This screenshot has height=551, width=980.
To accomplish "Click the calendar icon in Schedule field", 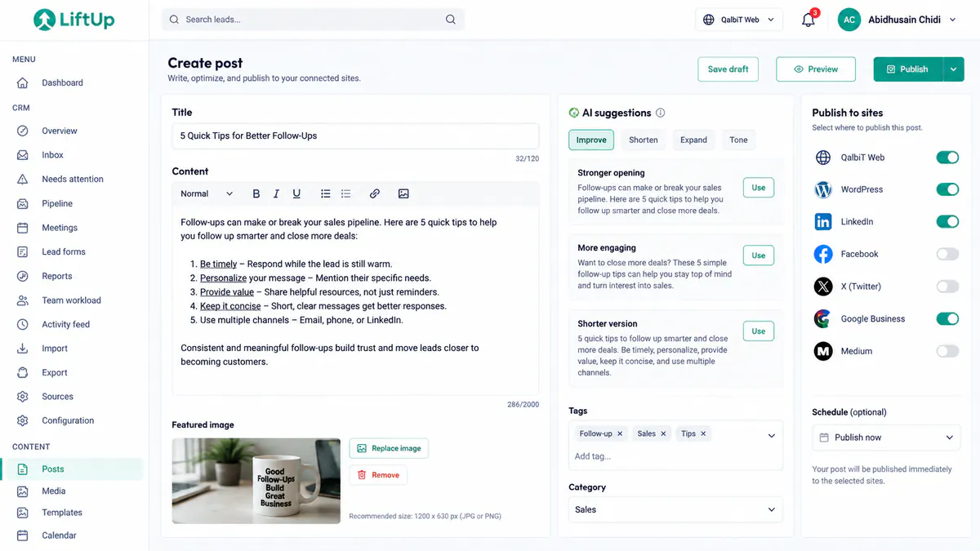I will tap(824, 438).
